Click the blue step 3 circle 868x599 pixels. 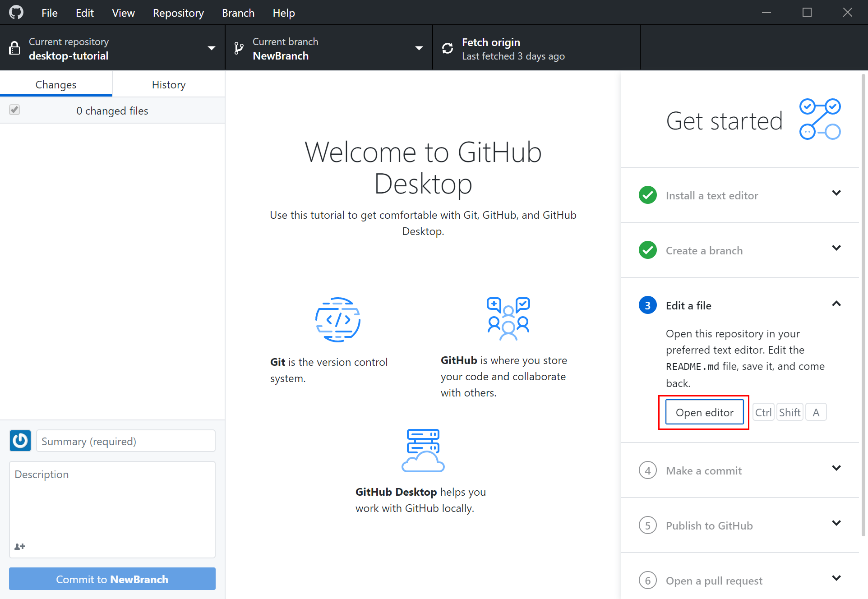(648, 305)
